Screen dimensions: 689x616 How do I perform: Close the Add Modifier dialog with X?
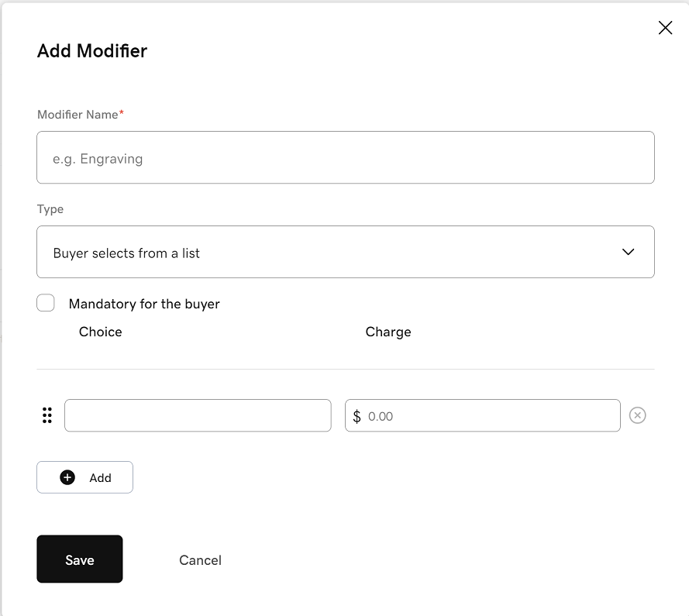click(665, 28)
